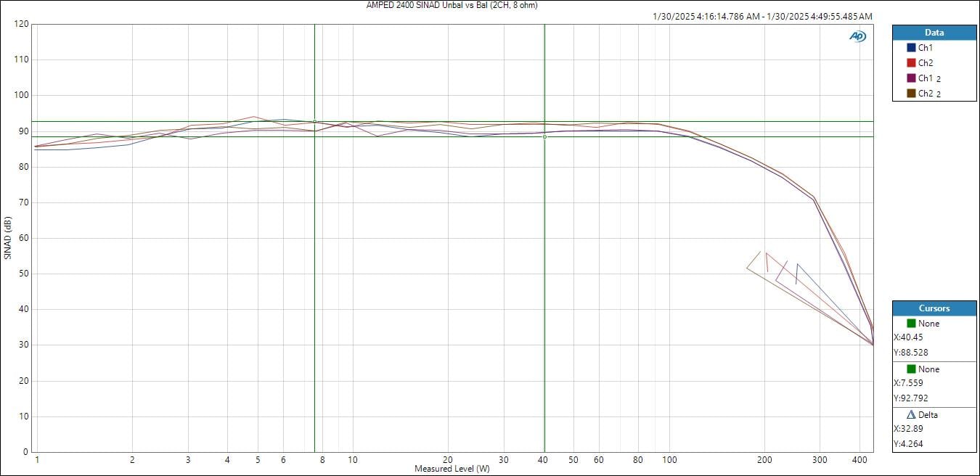Select cursor marker handle at 40.45 W
The width and height of the screenshot is (980, 476).
click(x=544, y=136)
